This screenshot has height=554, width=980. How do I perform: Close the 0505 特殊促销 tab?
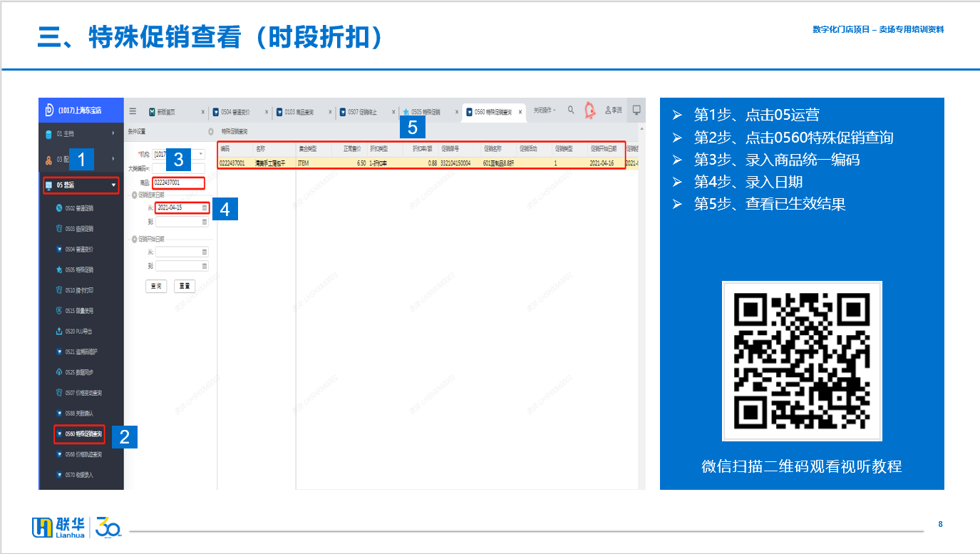(457, 112)
